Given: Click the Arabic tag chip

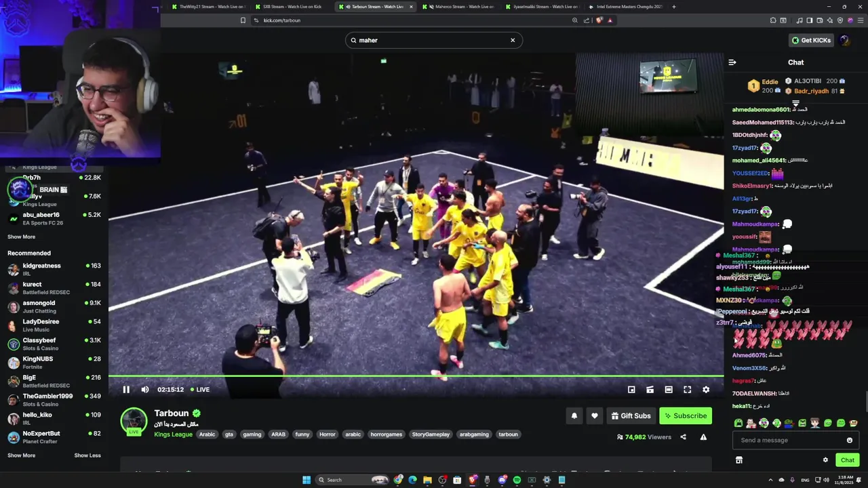Looking at the screenshot, I should 207,434.
